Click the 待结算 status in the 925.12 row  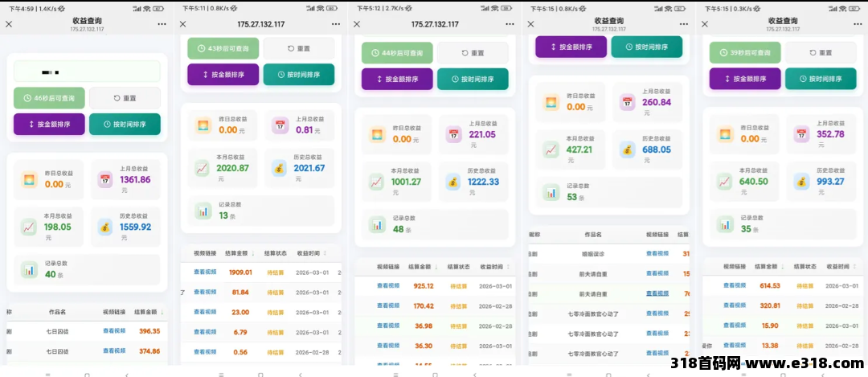tap(459, 286)
